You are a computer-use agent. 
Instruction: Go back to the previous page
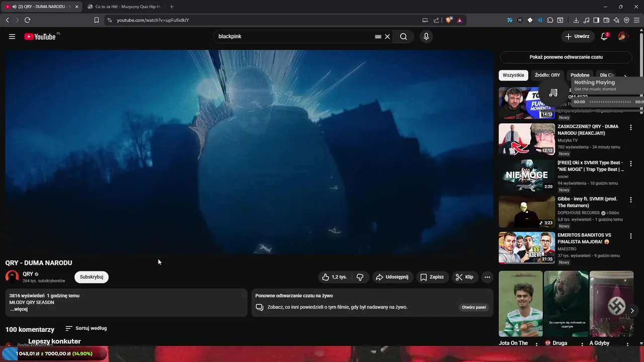(7, 20)
